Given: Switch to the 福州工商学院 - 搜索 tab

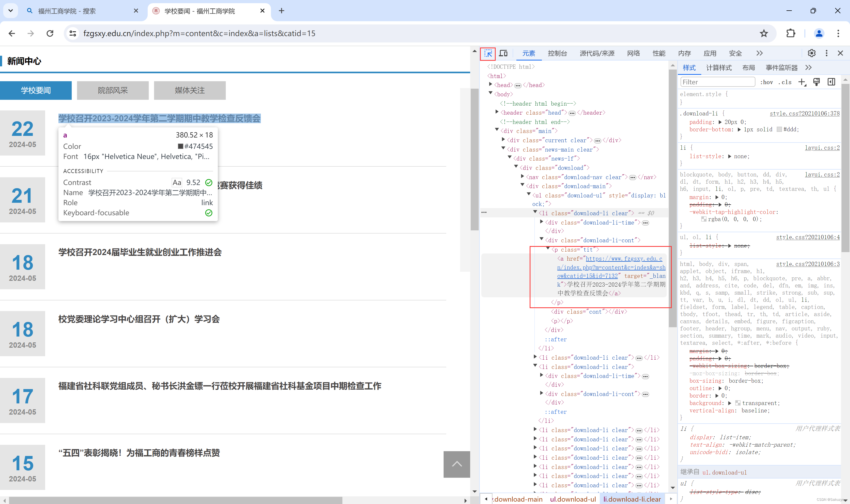Looking at the screenshot, I should pos(82,11).
